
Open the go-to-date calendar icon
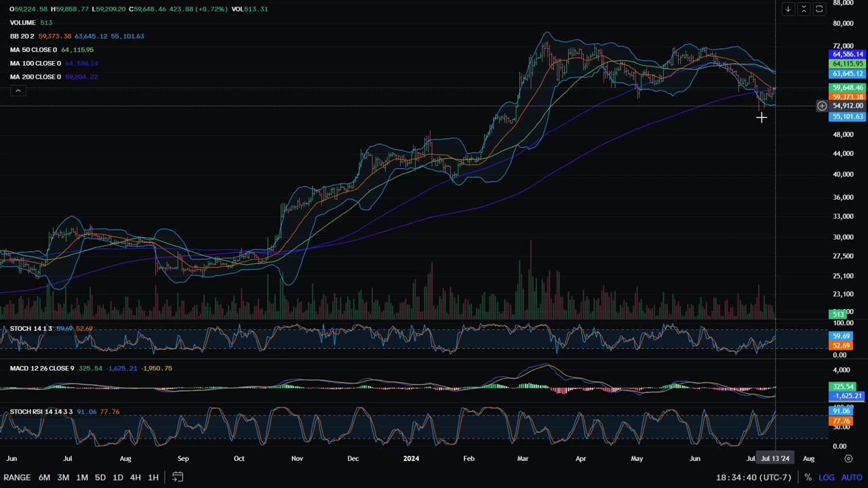(x=178, y=477)
